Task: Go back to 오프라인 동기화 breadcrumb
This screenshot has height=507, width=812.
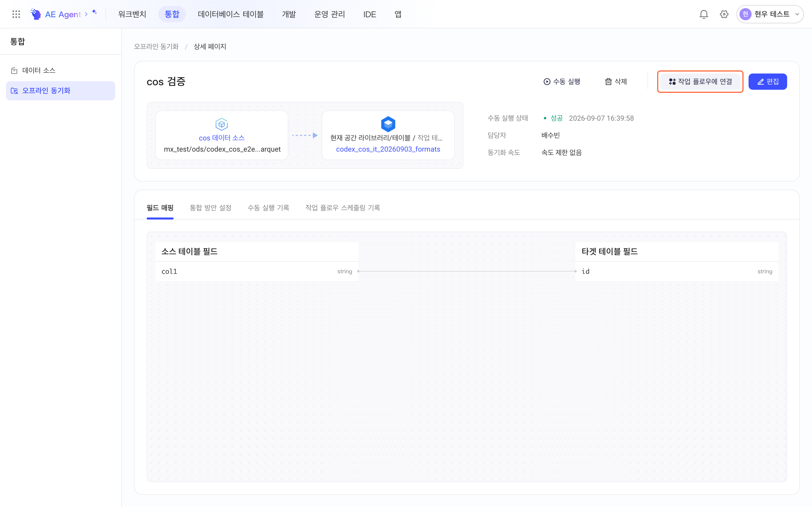Action: click(x=156, y=46)
